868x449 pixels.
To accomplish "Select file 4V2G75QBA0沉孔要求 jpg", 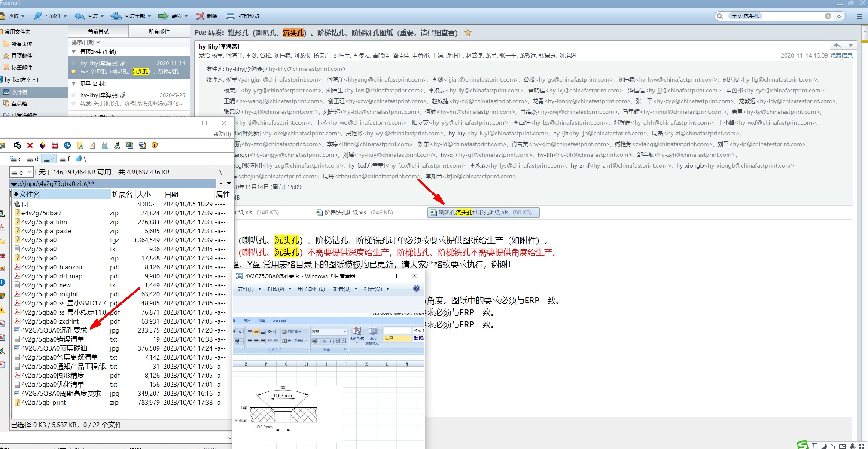I will tap(54, 330).
